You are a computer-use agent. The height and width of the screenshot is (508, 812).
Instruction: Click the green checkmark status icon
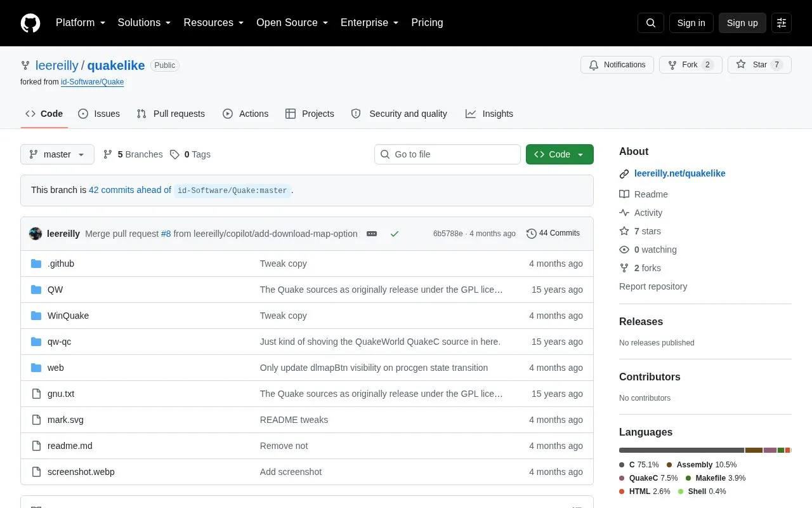click(395, 234)
